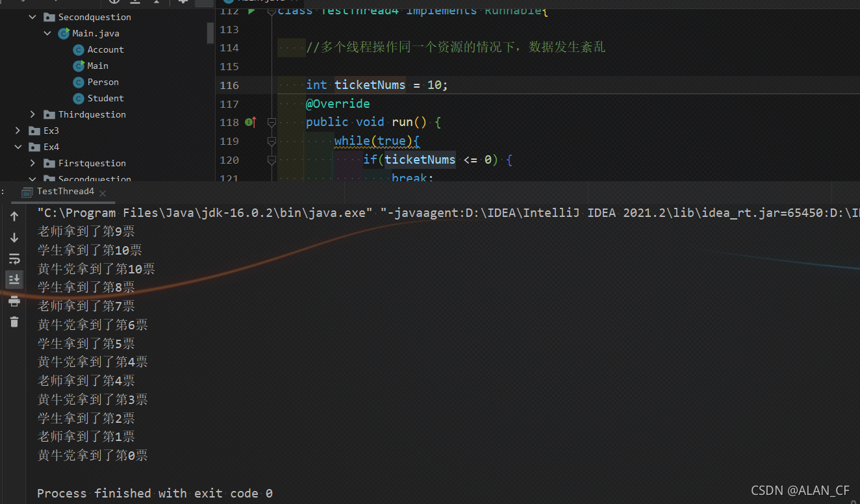
Task: Collapse the Secondquestion folder containing Main.java
Action: (x=33, y=17)
